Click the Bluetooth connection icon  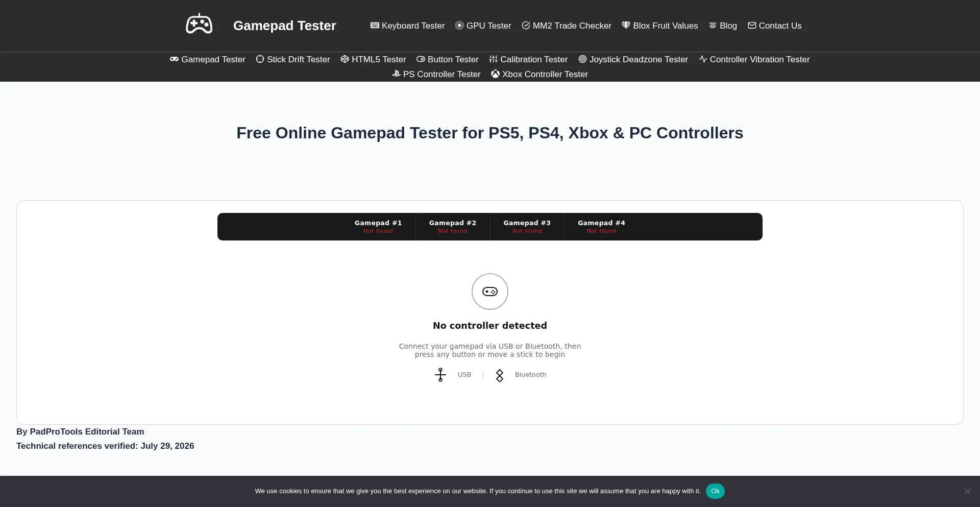(500, 375)
